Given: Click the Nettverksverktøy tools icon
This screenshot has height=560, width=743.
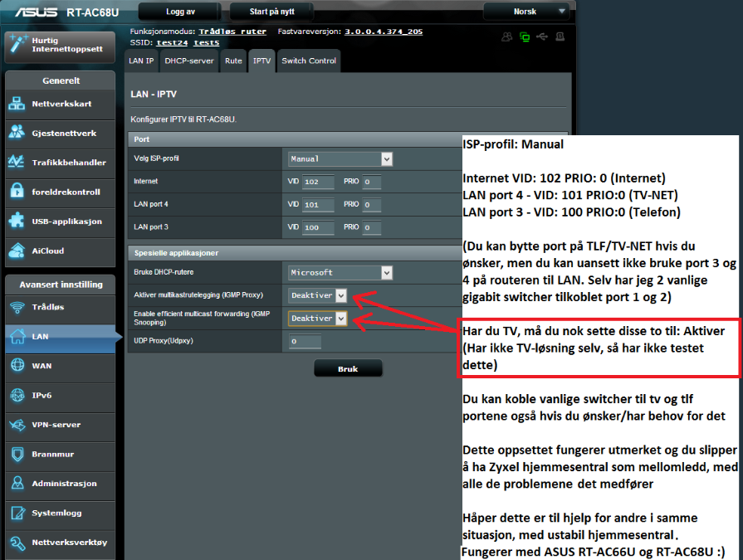Looking at the screenshot, I should pyautogui.click(x=17, y=543).
